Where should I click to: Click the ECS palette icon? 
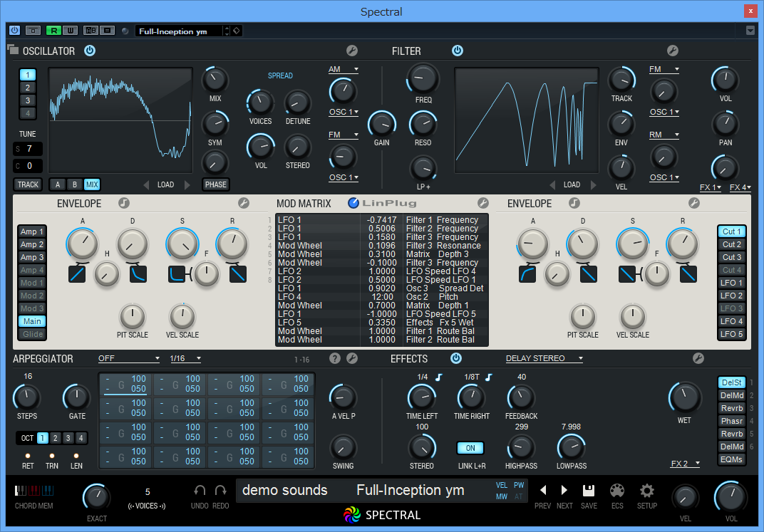point(617,491)
